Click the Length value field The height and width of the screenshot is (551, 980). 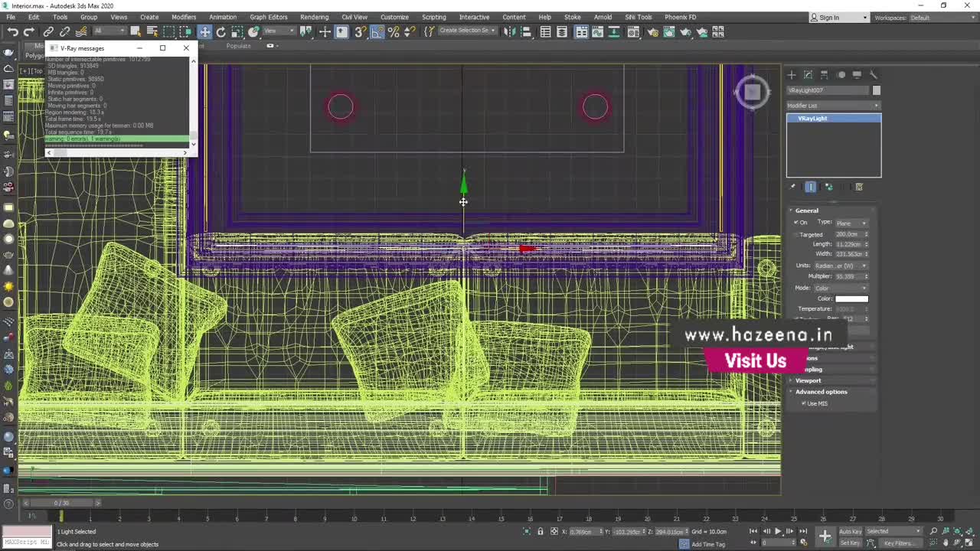848,244
